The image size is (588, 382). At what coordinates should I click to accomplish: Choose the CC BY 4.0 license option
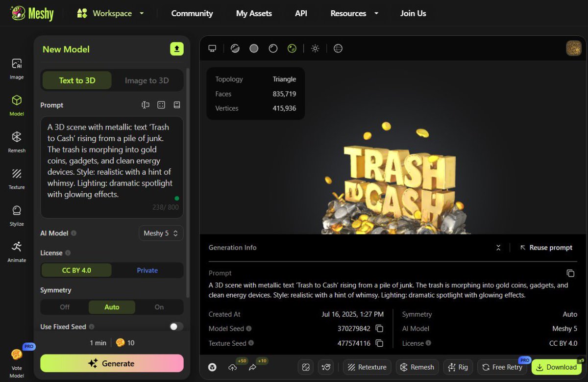[76, 270]
